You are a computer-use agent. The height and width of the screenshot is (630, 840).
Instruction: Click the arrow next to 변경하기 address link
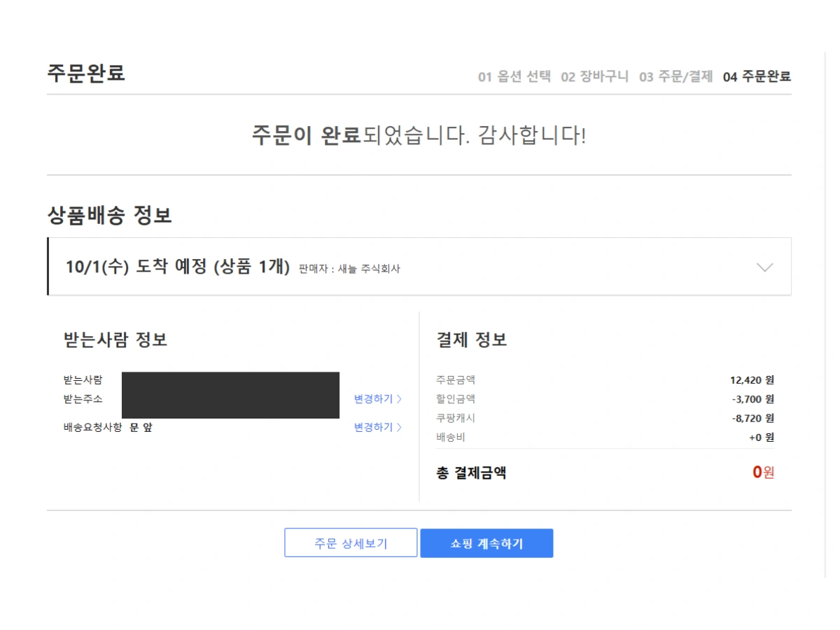[x=399, y=398]
